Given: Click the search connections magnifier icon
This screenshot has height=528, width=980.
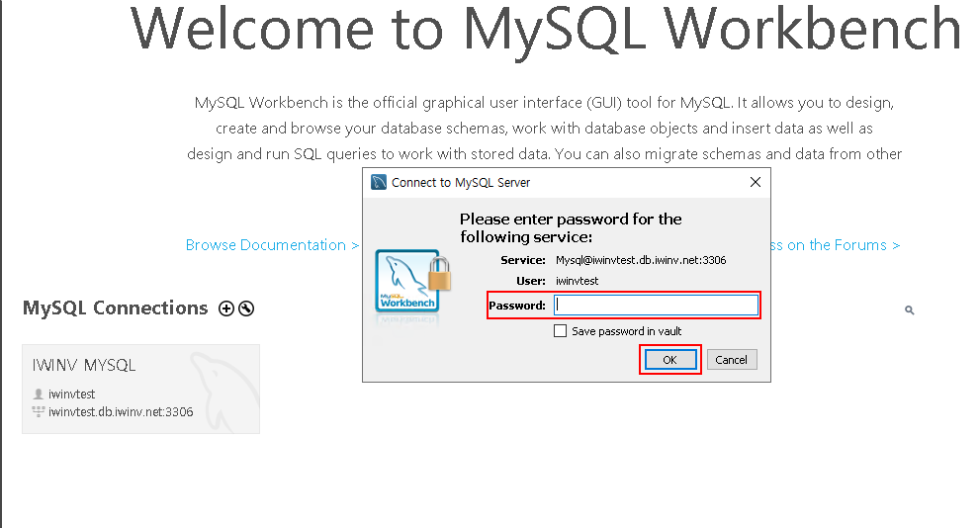Looking at the screenshot, I should pyautogui.click(x=910, y=309).
